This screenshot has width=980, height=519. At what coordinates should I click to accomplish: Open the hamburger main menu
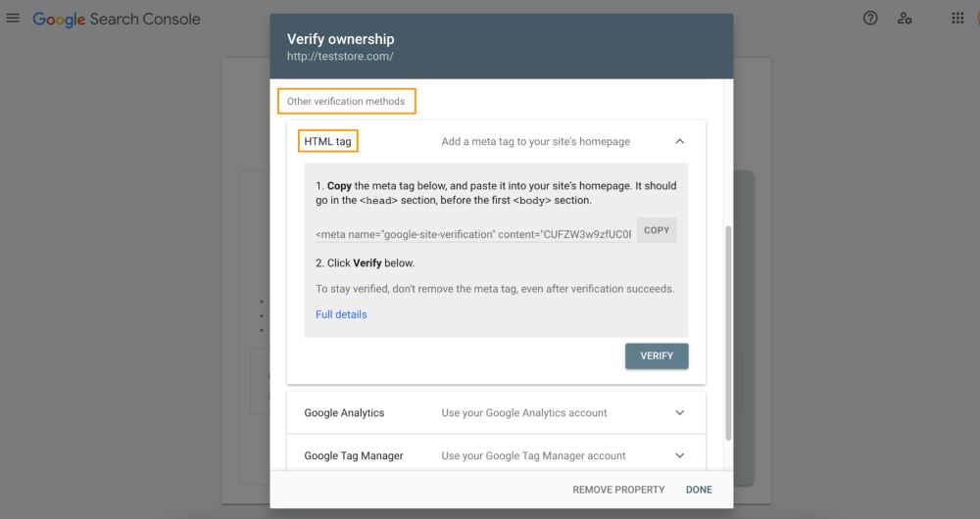13,18
